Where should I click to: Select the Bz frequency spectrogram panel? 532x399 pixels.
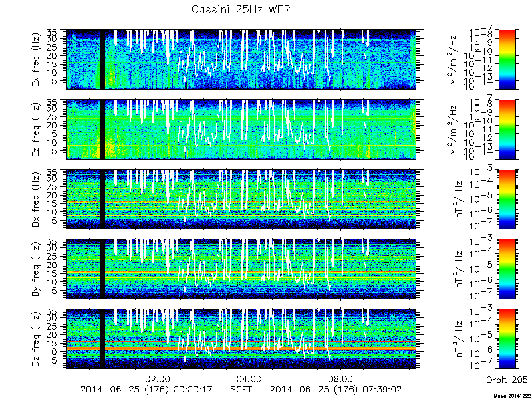(x=241, y=338)
